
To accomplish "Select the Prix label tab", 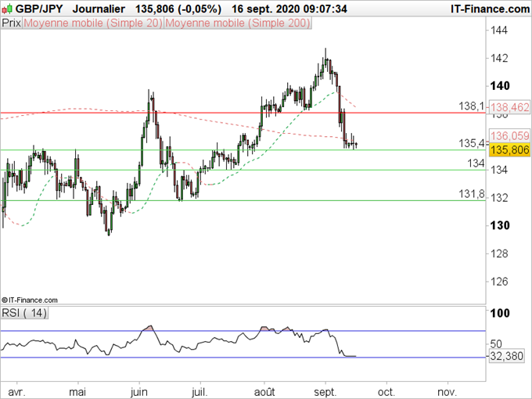I will [12, 23].
